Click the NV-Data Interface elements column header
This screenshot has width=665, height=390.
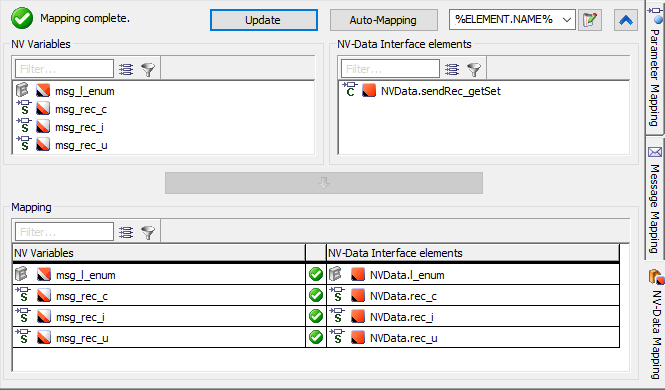(473, 253)
